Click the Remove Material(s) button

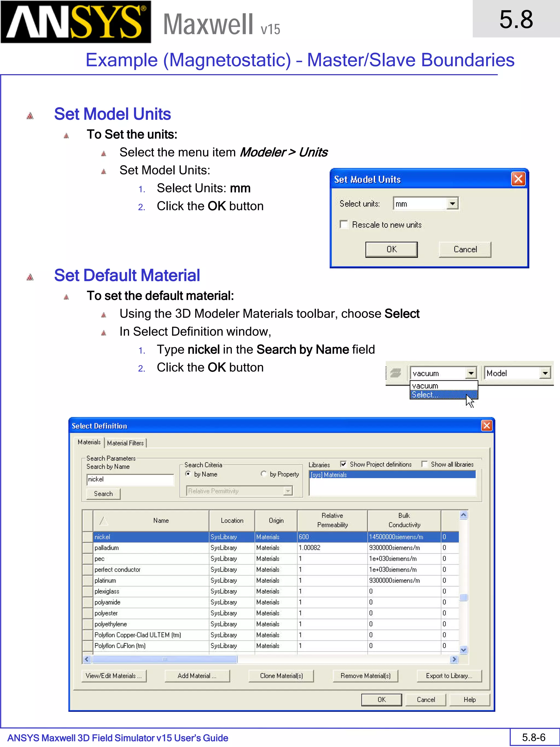(365, 676)
